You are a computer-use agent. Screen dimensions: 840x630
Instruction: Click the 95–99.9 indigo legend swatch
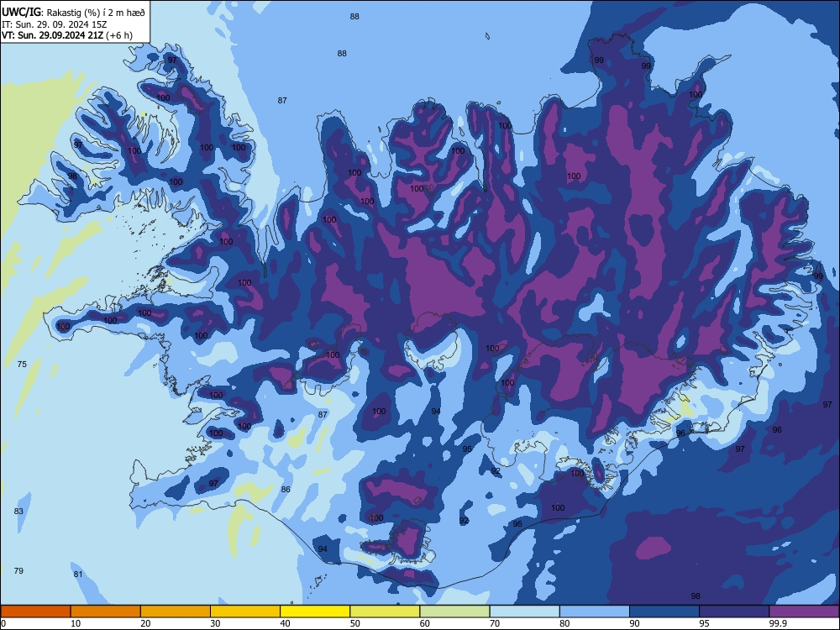[734, 612]
